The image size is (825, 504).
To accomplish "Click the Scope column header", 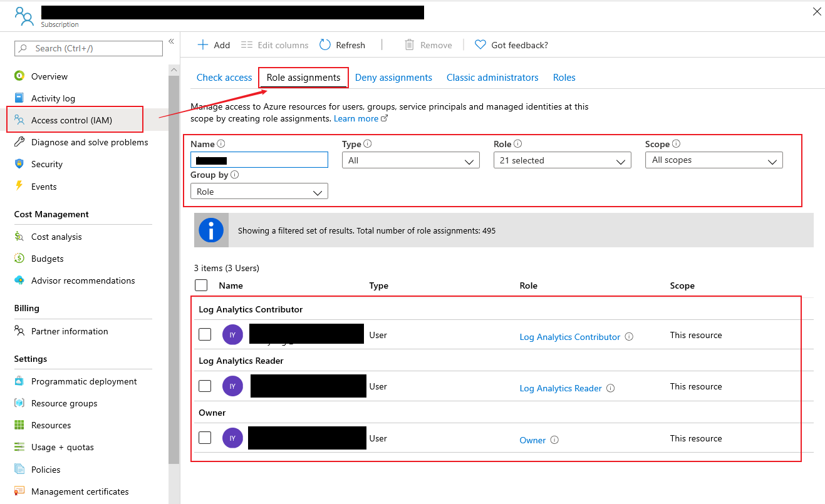I will 682,285.
